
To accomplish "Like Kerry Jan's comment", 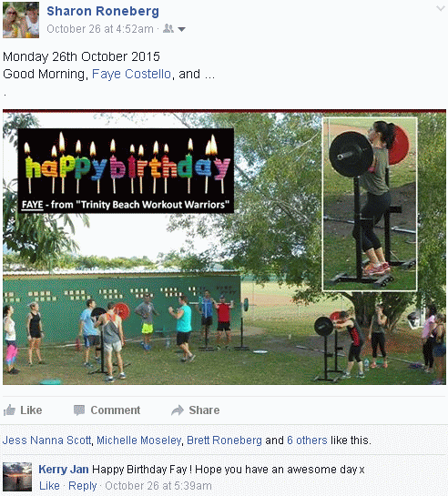I will pyautogui.click(x=49, y=486).
